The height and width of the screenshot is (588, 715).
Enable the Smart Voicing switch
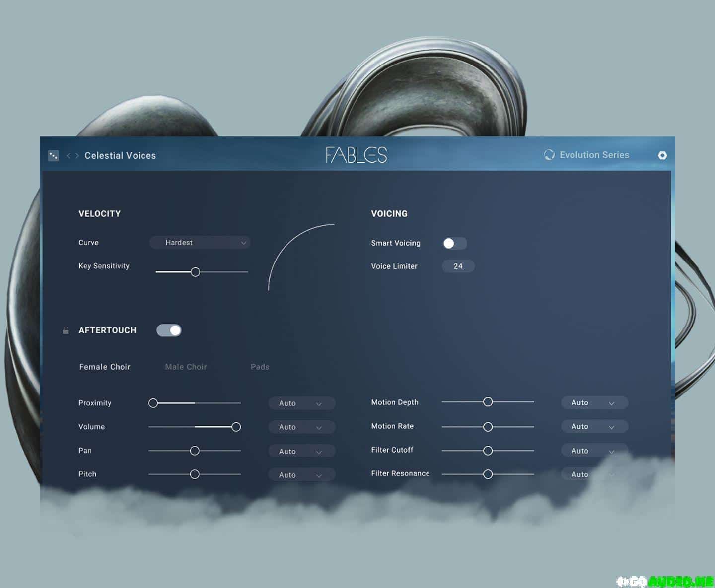coord(455,243)
